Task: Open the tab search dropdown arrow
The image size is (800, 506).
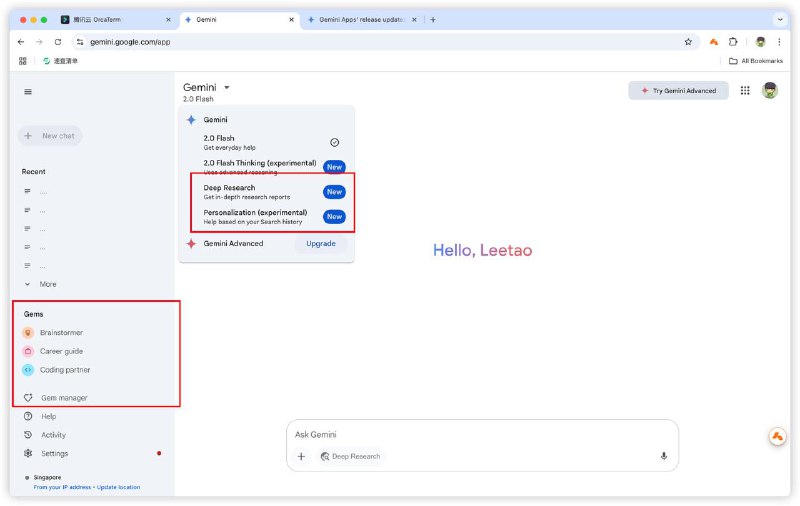Action: click(x=780, y=20)
